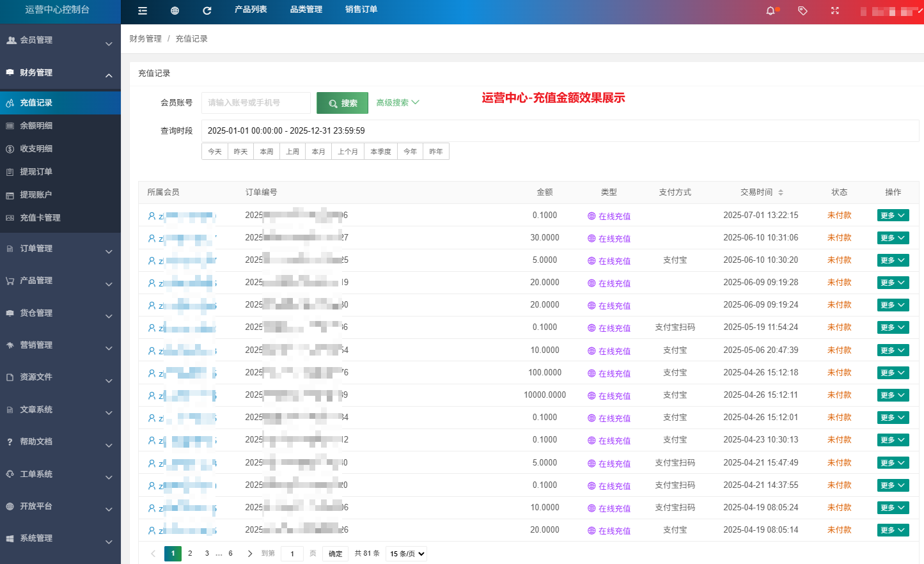
Task: Toggle fullscreen icon in header
Action: pyautogui.click(x=834, y=10)
